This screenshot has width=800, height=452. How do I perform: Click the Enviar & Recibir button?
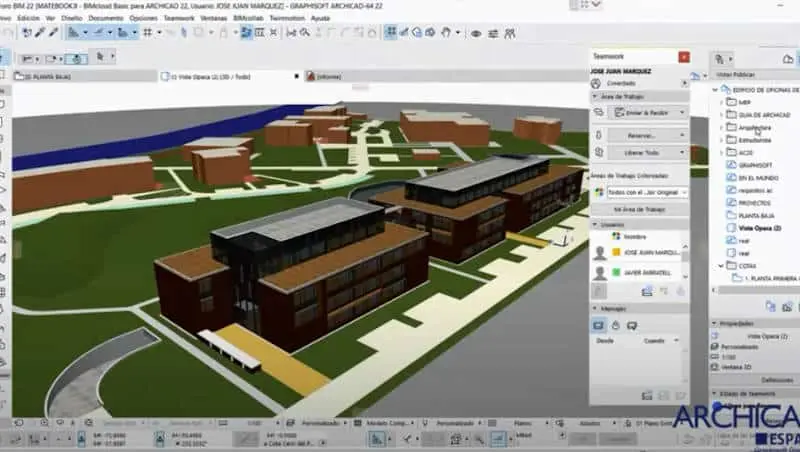pos(648,113)
